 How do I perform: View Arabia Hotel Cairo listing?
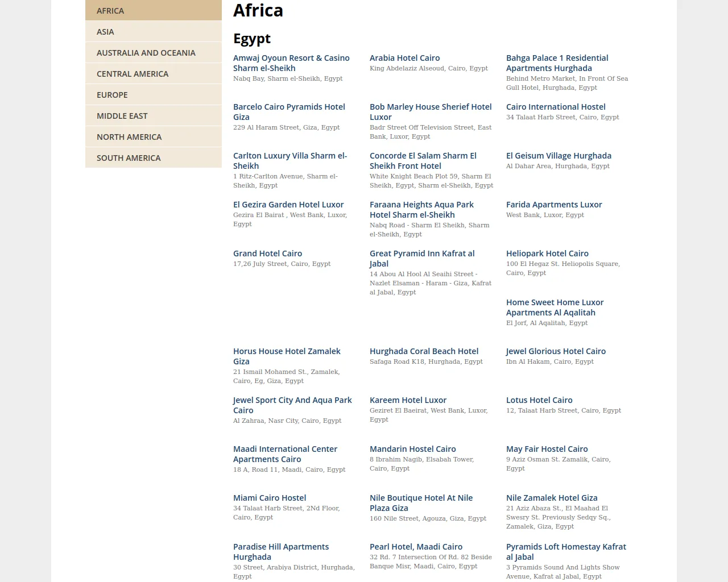pyautogui.click(x=404, y=58)
